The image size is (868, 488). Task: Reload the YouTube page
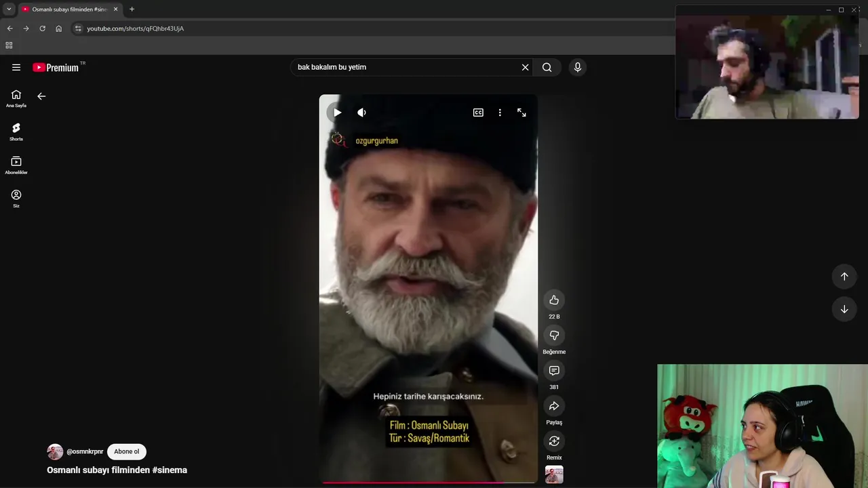[x=42, y=28]
